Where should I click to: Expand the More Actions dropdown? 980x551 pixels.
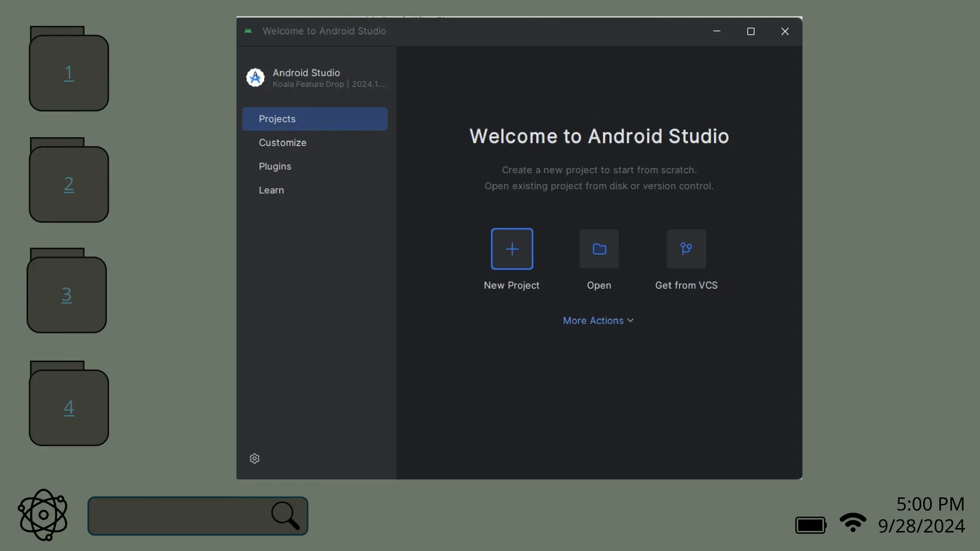598,320
